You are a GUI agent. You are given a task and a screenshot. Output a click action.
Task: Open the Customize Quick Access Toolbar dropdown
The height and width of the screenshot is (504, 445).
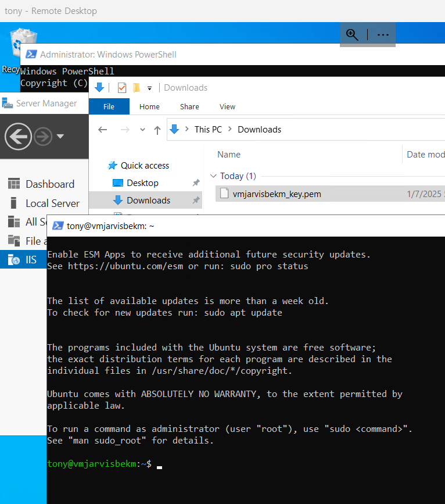pos(149,88)
